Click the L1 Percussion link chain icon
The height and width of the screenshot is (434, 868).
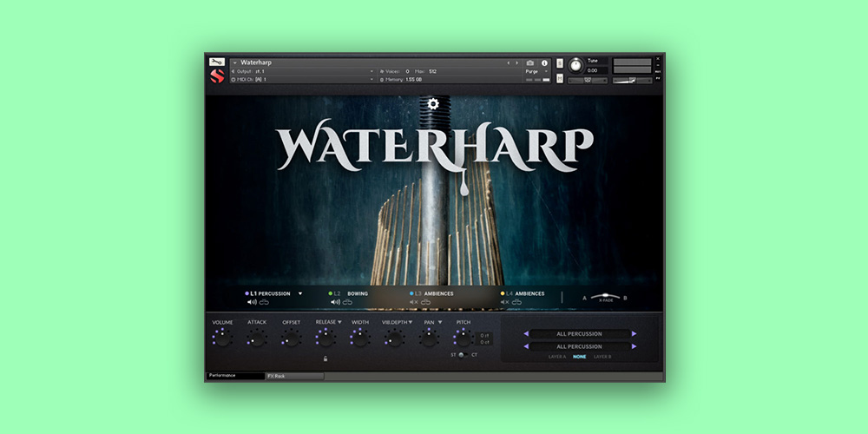pos(264,302)
